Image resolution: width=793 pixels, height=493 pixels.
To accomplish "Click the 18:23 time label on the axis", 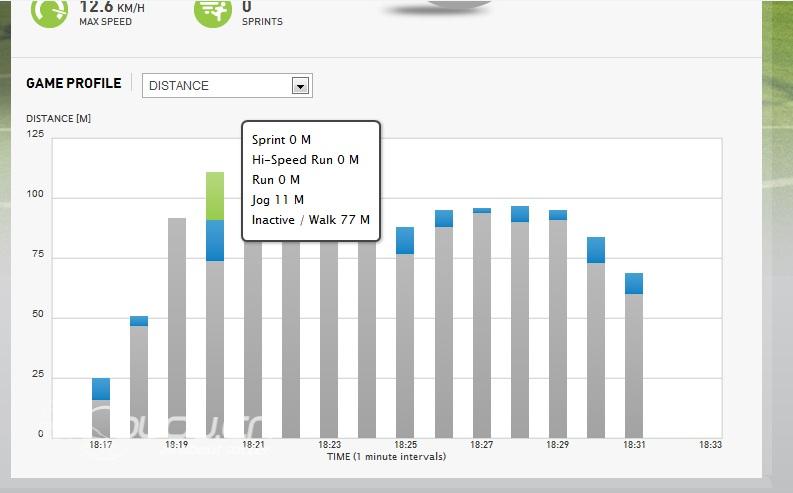I will [x=329, y=445].
